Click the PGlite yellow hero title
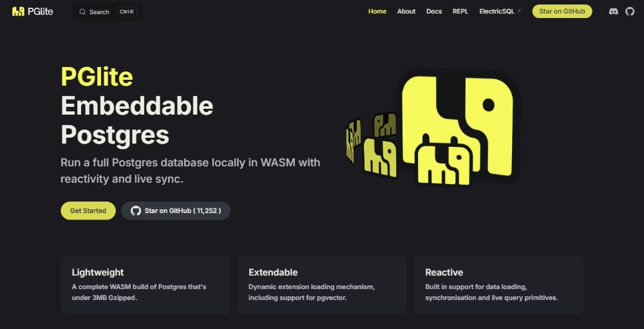Viewport: 644px width, 329px height. (x=97, y=77)
